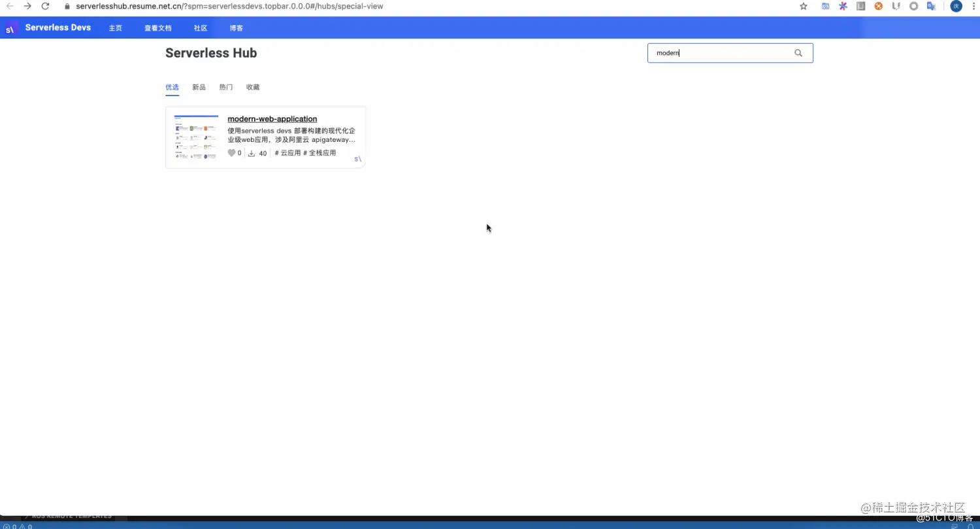
Task: Open the Chrome profile avatar
Action: tap(956, 6)
